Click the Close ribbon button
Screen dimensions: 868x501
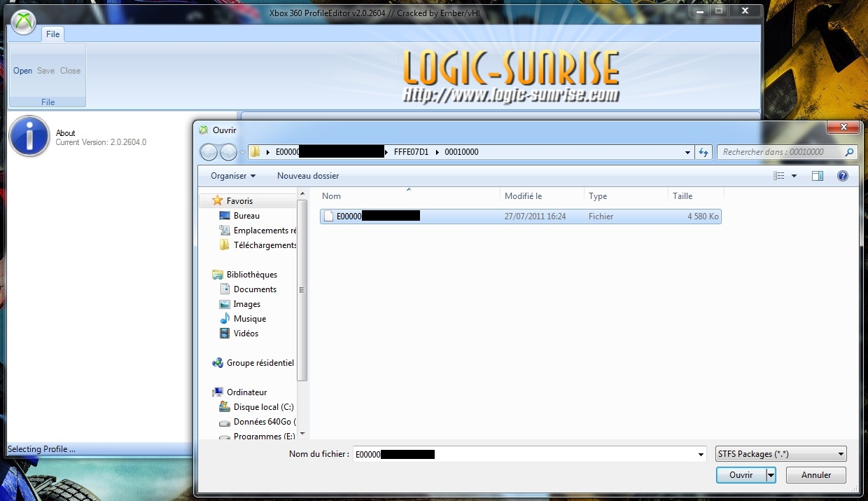[x=70, y=71]
